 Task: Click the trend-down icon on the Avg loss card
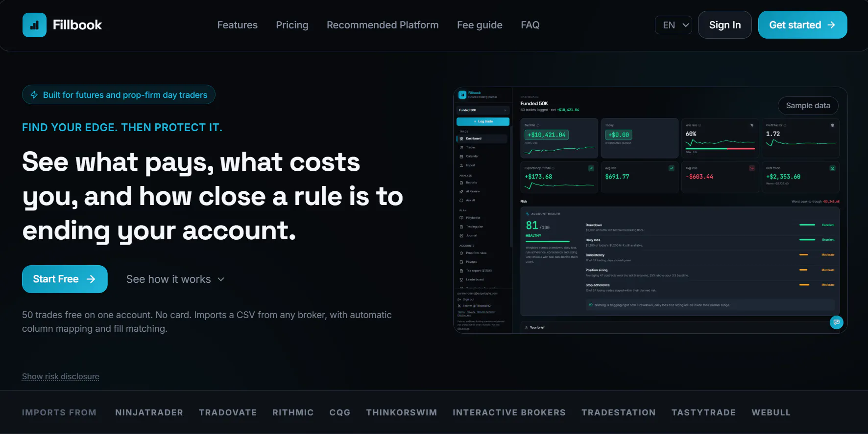pyautogui.click(x=752, y=168)
